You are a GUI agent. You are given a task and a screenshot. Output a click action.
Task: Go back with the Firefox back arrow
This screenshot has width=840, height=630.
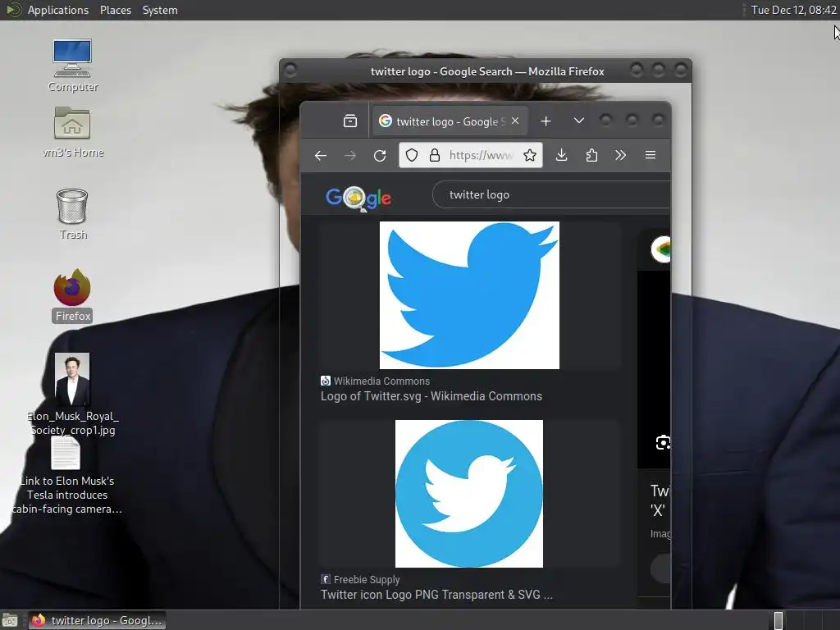coord(321,155)
